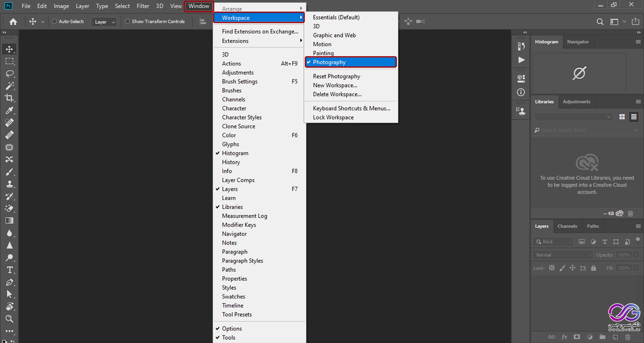Select checked Photography workspace
Image resolution: width=644 pixels, height=343 pixels.
coord(351,62)
